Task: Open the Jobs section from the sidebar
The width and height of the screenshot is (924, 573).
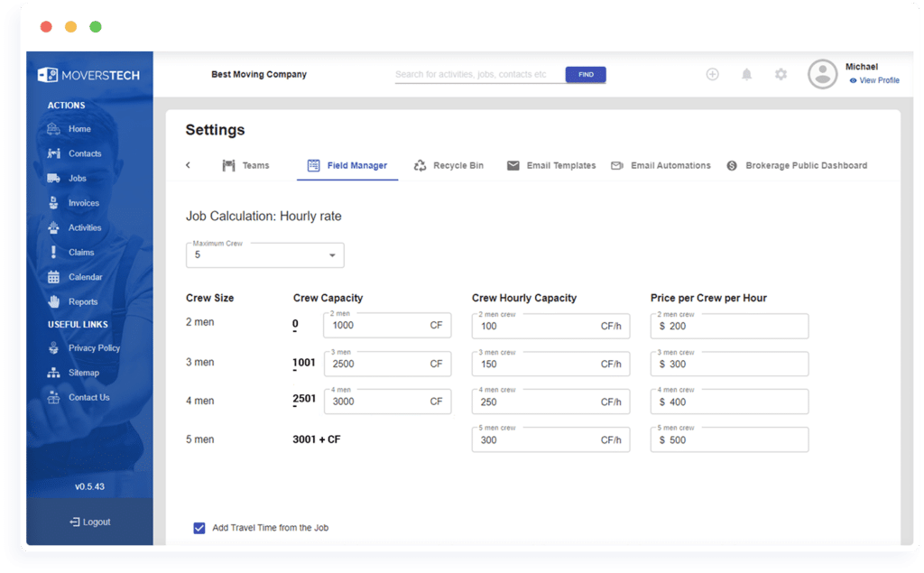Action: point(78,178)
